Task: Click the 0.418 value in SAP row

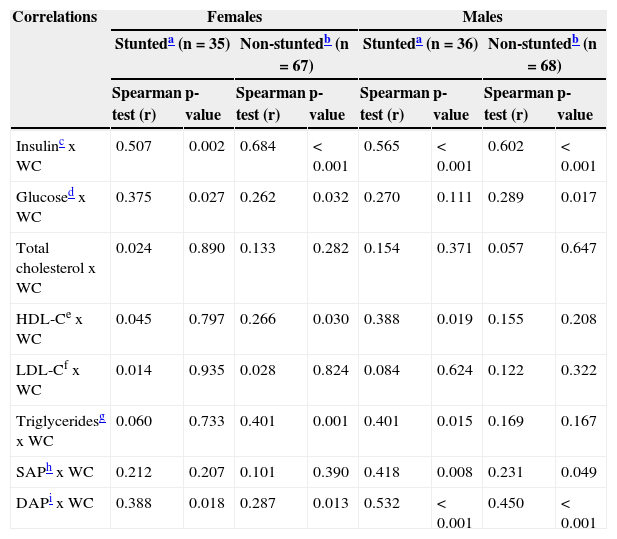Action: point(381,471)
